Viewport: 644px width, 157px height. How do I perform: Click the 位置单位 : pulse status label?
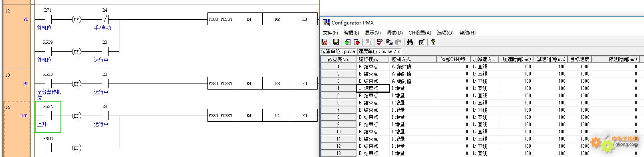tap(338, 51)
